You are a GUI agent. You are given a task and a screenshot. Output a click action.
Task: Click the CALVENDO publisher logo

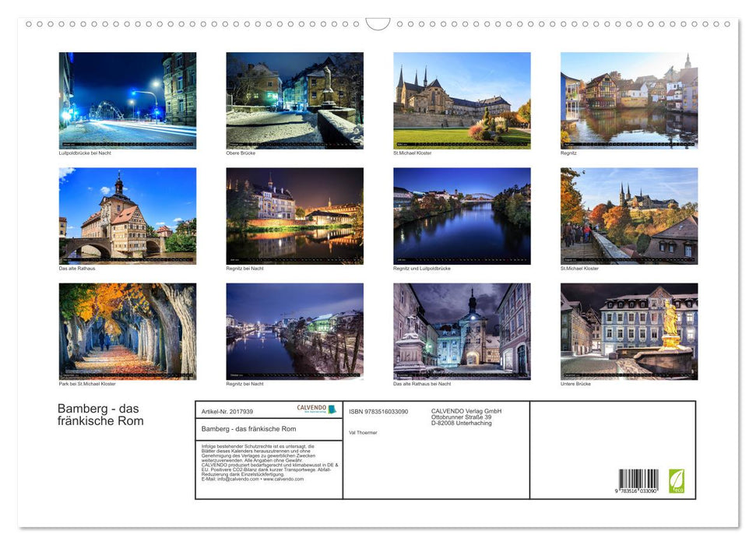315,408
